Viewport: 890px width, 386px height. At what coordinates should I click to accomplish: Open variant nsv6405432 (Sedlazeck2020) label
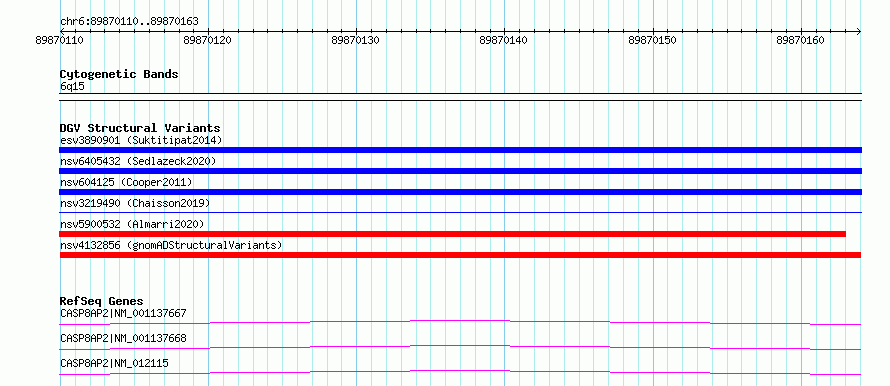click(138, 161)
